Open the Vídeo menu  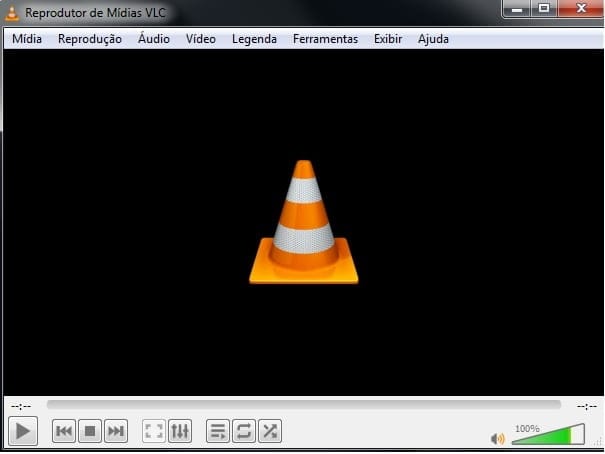click(201, 39)
